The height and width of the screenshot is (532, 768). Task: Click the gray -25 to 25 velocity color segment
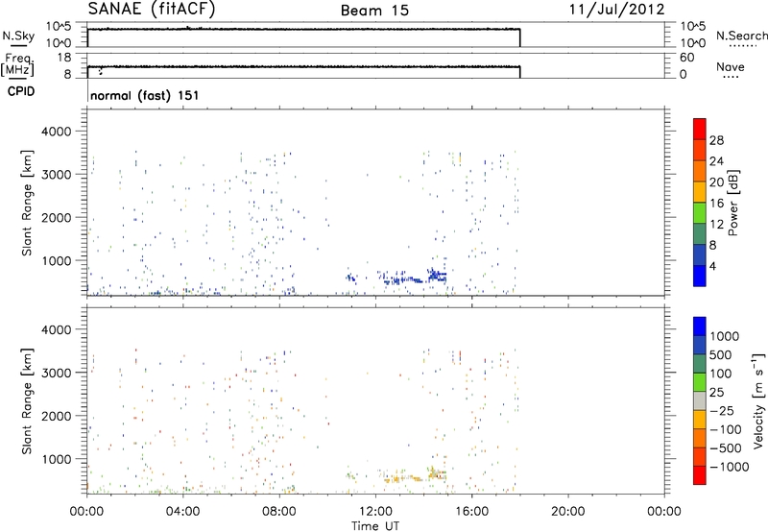click(700, 401)
